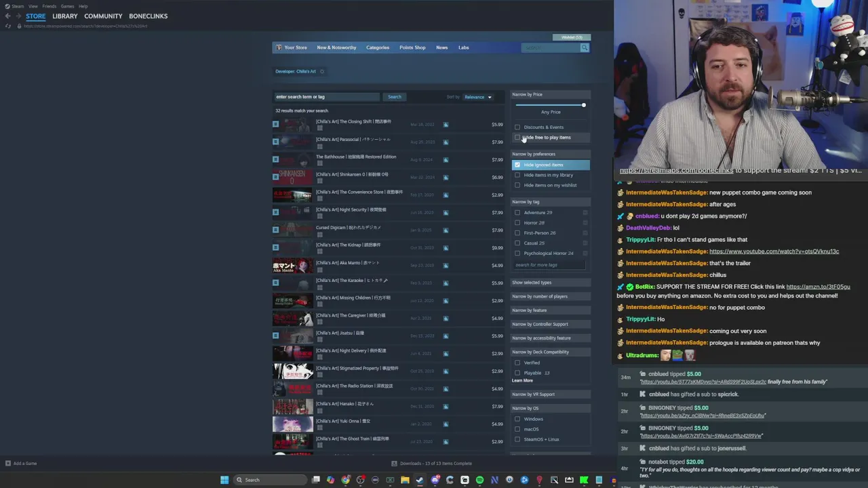The width and height of the screenshot is (868, 488).
Task: Uncheck Hide ignored items
Action: [x=517, y=165]
